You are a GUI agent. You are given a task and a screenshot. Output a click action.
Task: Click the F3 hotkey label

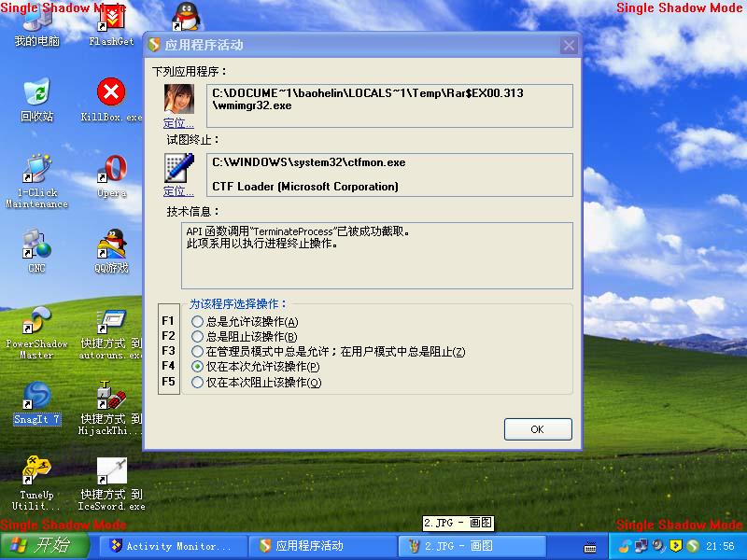point(168,351)
